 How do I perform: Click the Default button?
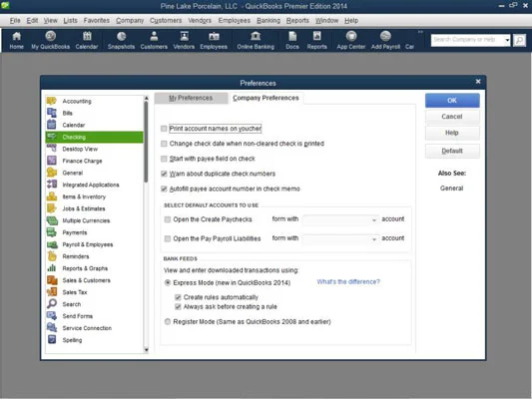click(x=452, y=151)
